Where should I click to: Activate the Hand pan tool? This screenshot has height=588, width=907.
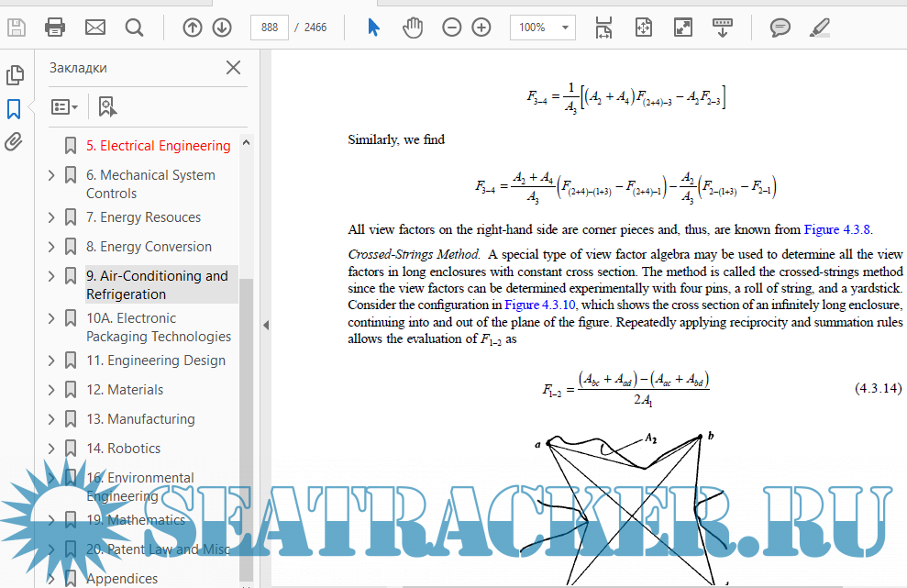(x=413, y=28)
